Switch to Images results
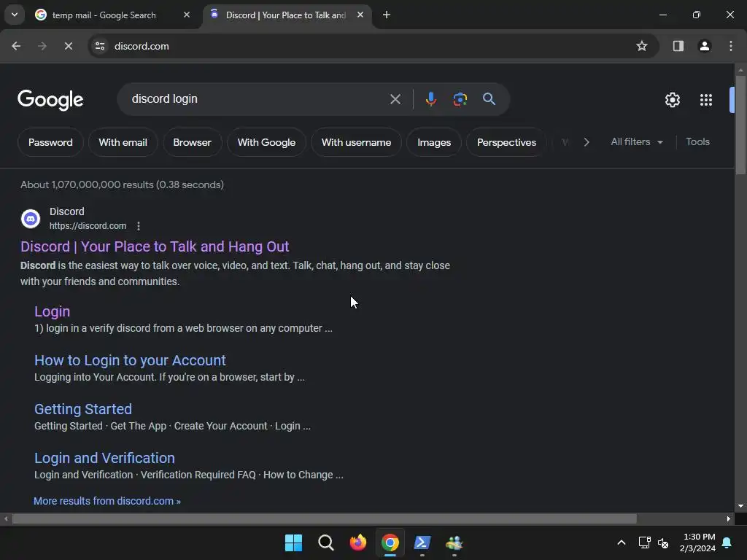747x560 pixels. click(x=434, y=142)
